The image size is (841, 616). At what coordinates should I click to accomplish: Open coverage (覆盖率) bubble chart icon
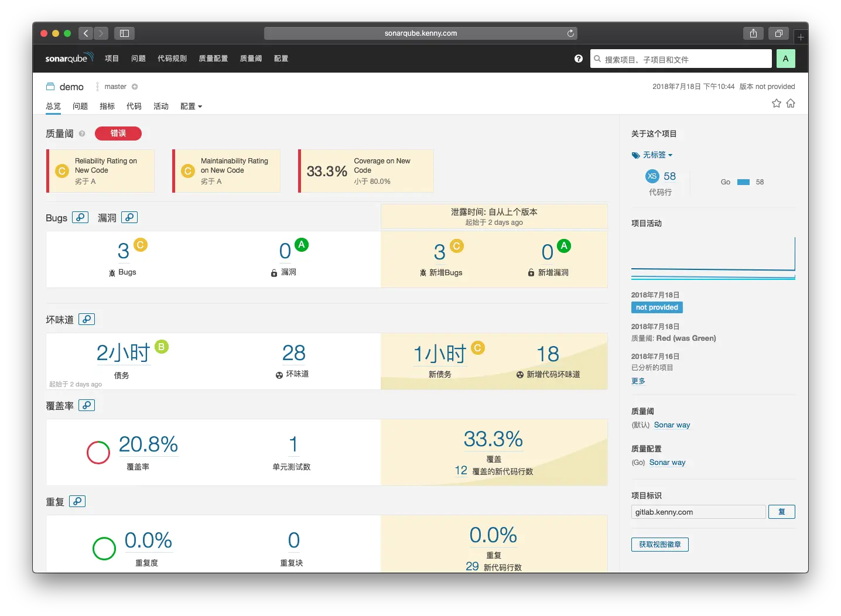(87, 405)
